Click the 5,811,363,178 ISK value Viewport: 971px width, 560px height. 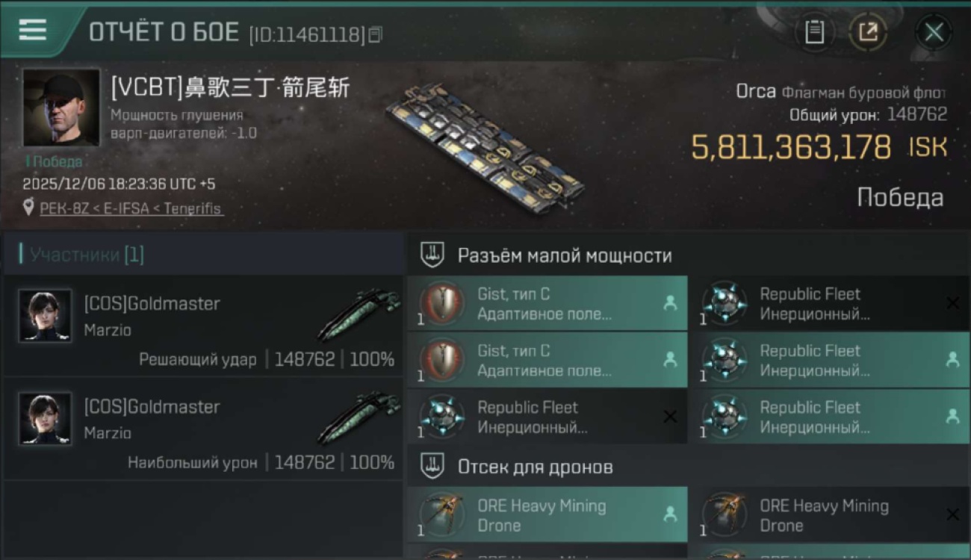click(x=819, y=147)
